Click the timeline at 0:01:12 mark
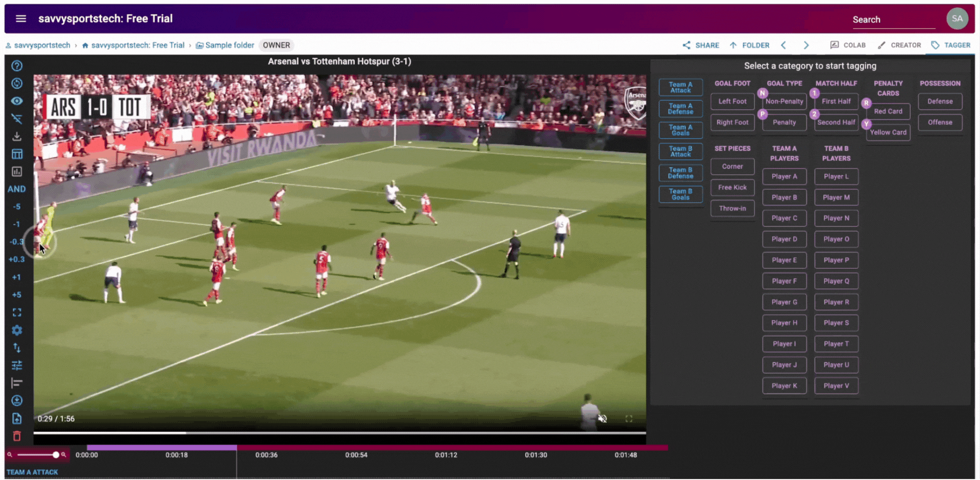 (x=446, y=455)
